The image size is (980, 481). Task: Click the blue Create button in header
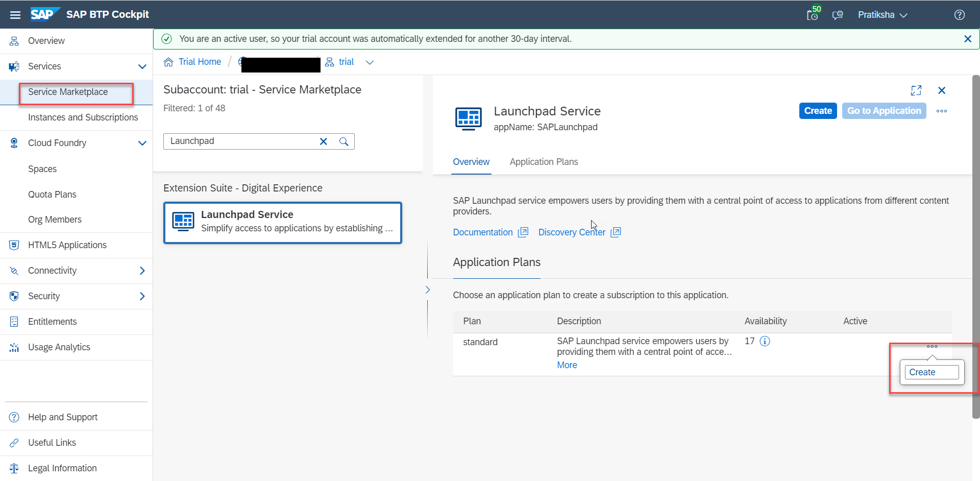(x=818, y=111)
